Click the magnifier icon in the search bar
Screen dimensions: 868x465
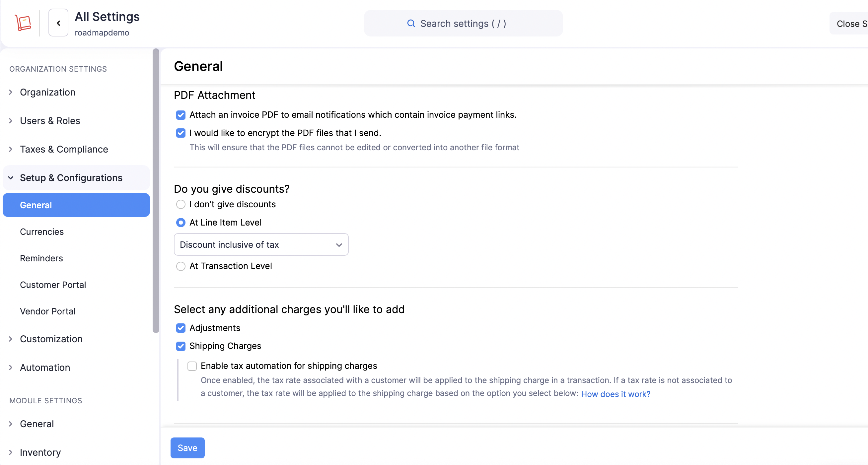click(411, 23)
